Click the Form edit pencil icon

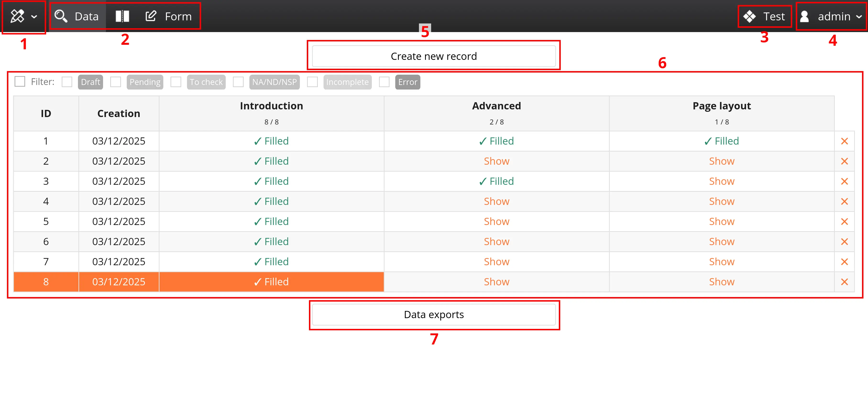pyautogui.click(x=151, y=16)
